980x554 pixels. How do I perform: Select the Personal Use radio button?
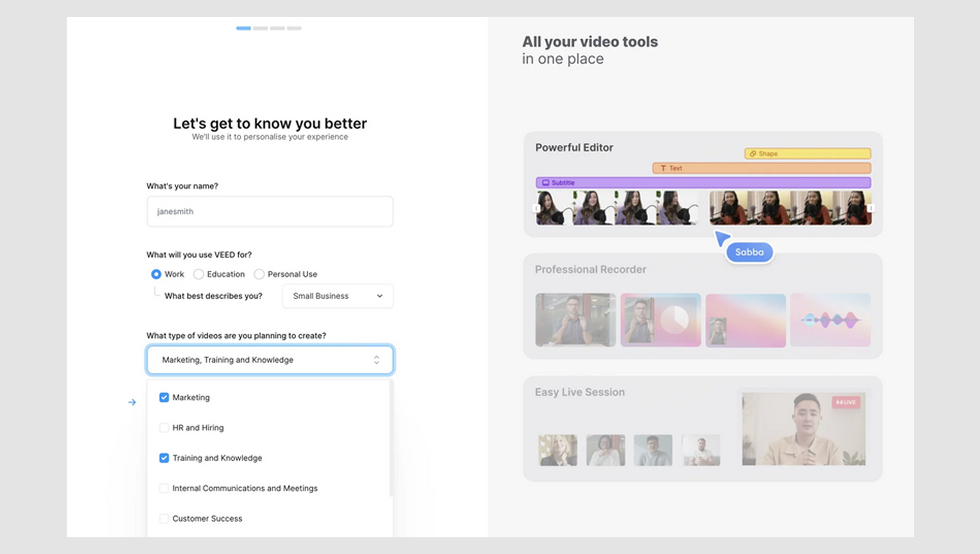(259, 274)
